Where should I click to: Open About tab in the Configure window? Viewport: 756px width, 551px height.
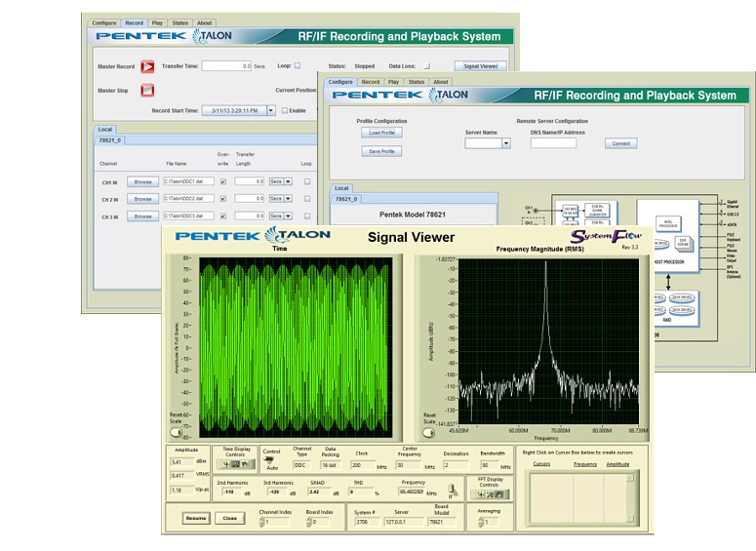click(x=441, y=82)
